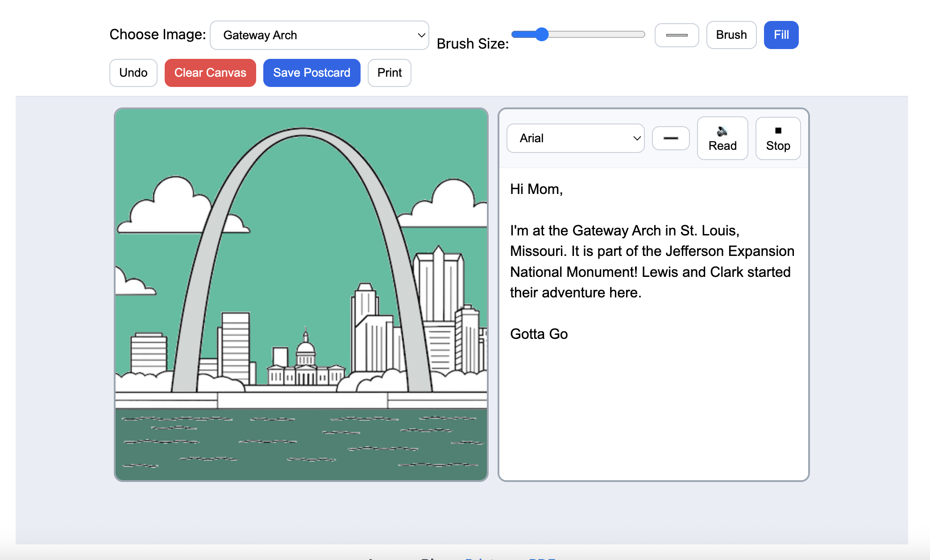The image size is (930, 560).
Task: Click the 'Hi Mom,' greeting text
Action: pyautogui.click(x=536, y=189)
